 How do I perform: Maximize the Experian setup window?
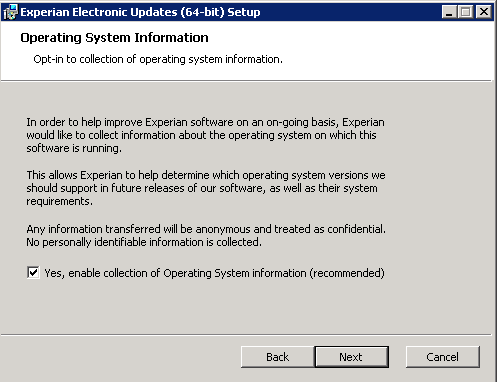pos(466,12)
